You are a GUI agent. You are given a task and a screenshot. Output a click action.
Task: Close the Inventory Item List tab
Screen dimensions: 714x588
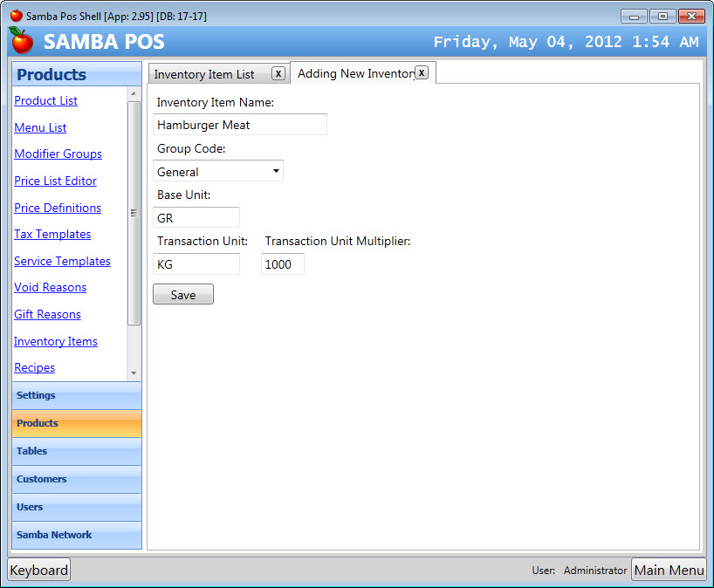click(278, 73)
